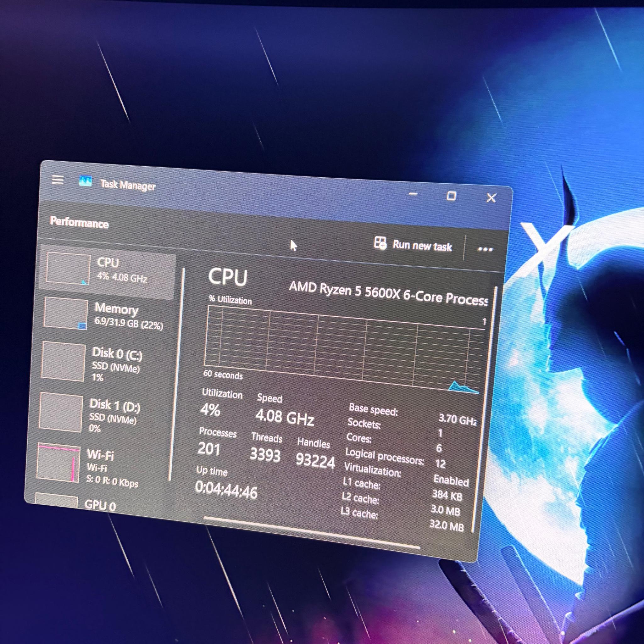Minimize the Task Manager window
Screen dimensions: 644x644
[x=413, y=194]
